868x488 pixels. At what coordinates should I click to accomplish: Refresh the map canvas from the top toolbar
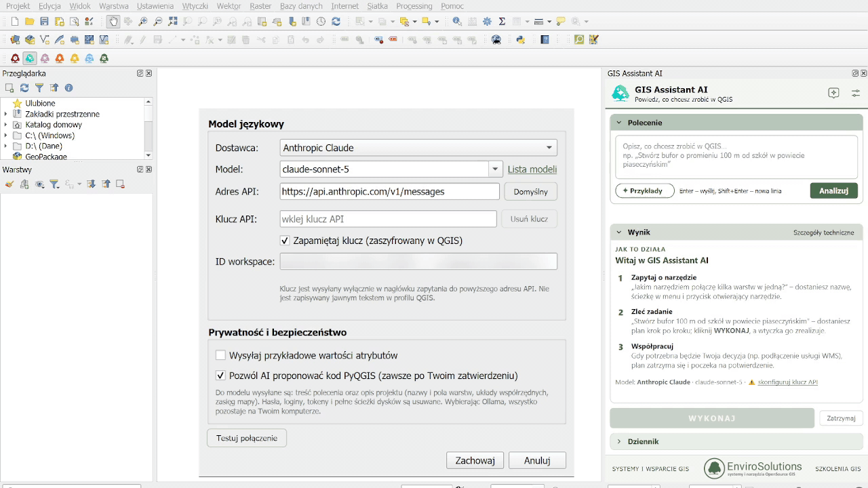pyautogui.click(x=336, y=22)
